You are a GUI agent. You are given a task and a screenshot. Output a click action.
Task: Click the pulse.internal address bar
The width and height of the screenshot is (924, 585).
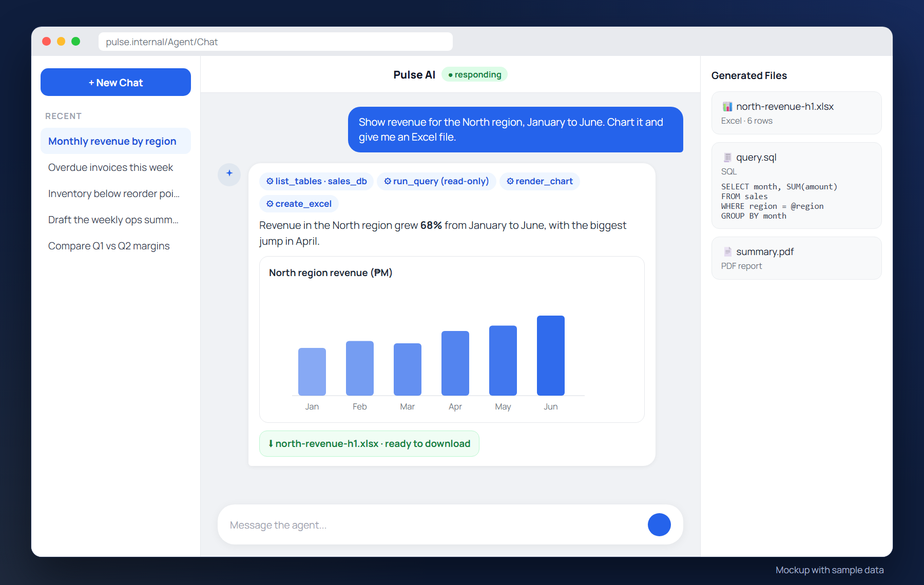coord(275,42)
